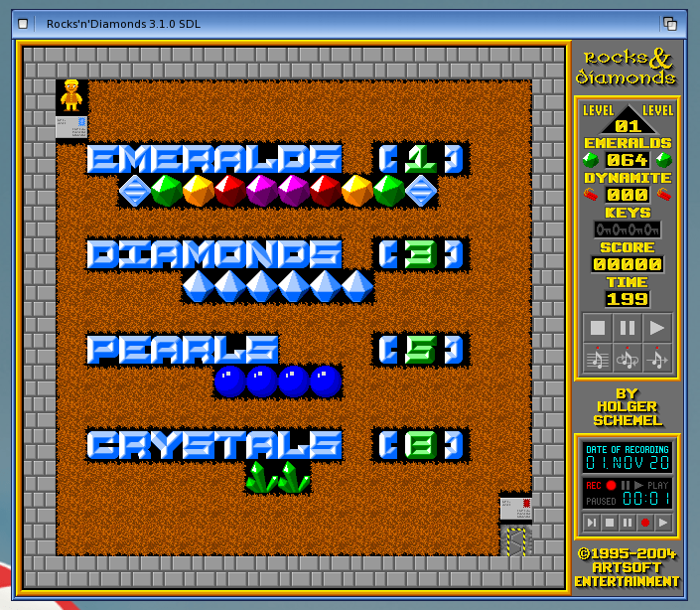The image size is (700, 610).
Task: Pause the tape recorder
Action: (x=628, y=522)
